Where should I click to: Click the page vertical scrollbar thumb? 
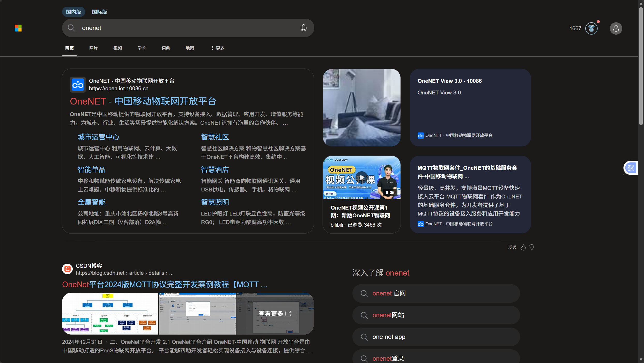(641, 66)
